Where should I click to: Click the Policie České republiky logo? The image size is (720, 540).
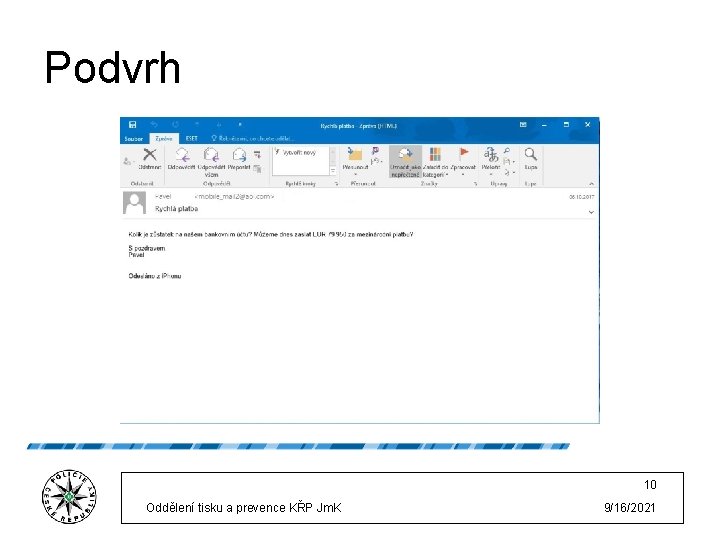point(69,496)
